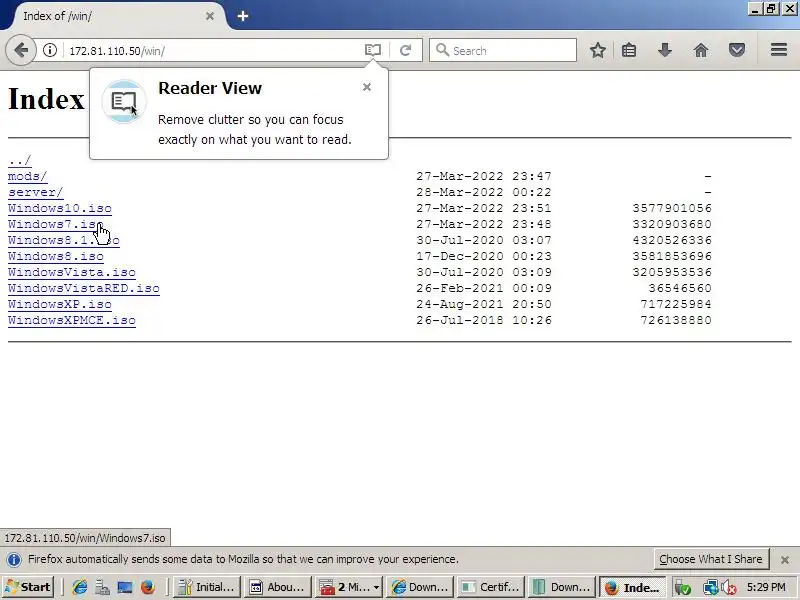Close the Firefox data notification bar
The image size is (800, 600).
click(785, 560)
